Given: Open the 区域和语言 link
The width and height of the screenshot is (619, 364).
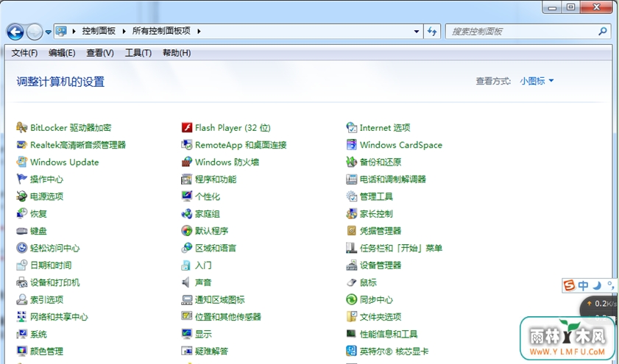Looking at the screenshot, I should (216, 248).
